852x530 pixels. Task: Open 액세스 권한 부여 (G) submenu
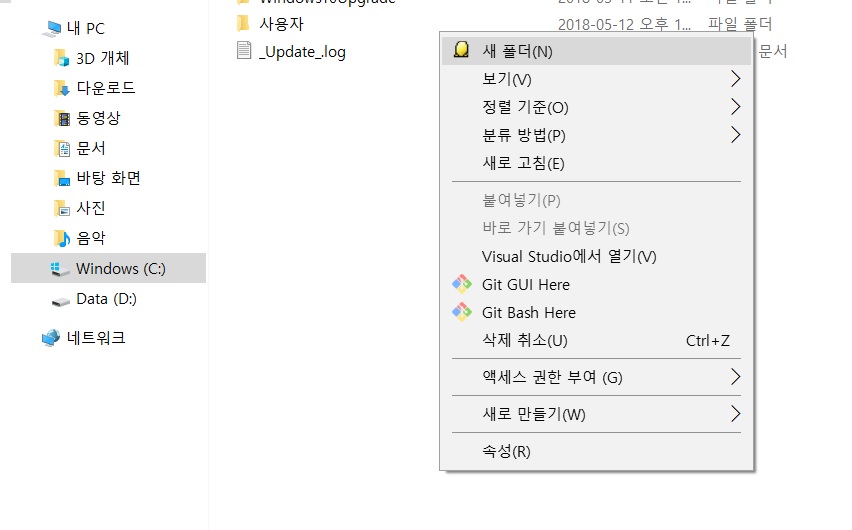click(x=596, y=377)
